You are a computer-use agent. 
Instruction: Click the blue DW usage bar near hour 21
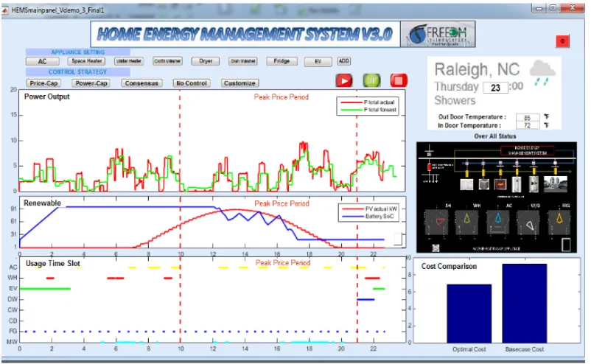366,300
